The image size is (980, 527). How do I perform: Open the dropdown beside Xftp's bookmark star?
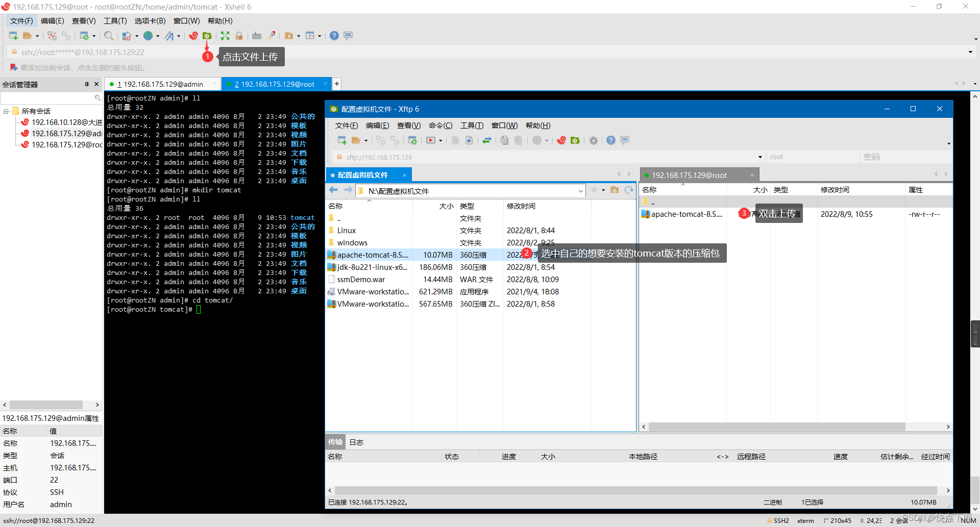pos(603,190)
